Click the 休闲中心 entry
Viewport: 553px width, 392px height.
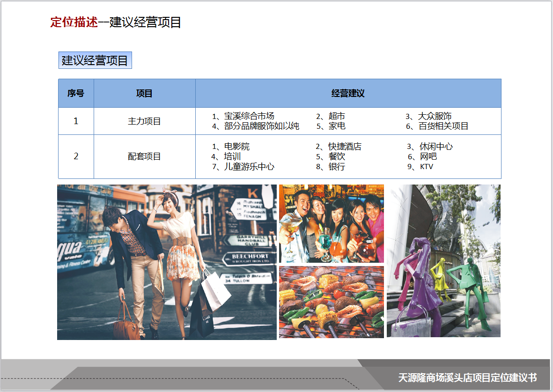[x=435, y=147]
